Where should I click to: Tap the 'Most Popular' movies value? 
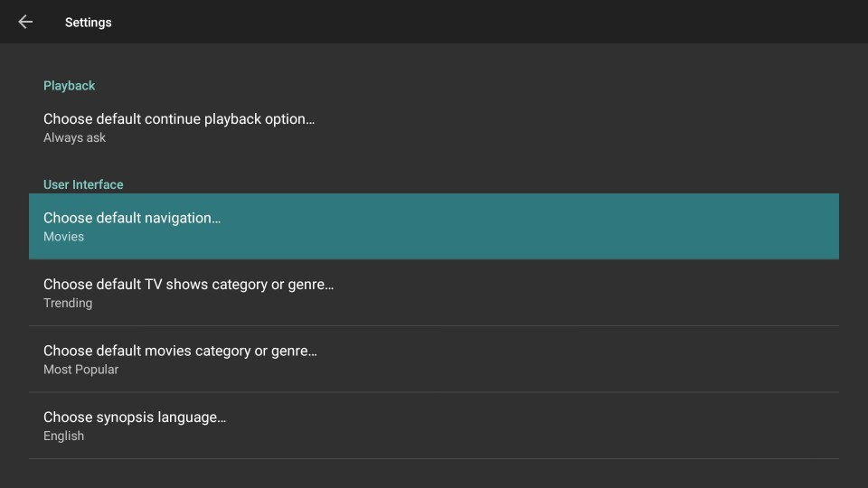pyautogui.click(x=80, y=370)
